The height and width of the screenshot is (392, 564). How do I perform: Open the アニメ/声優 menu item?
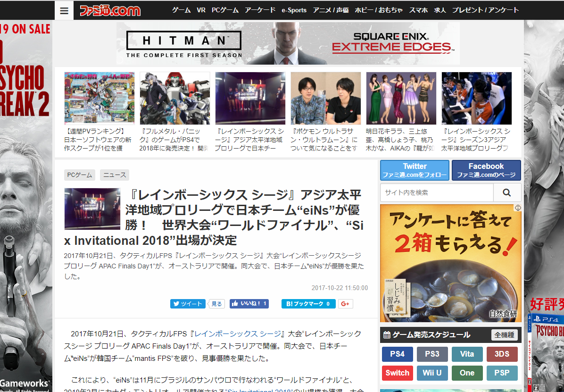331,10
